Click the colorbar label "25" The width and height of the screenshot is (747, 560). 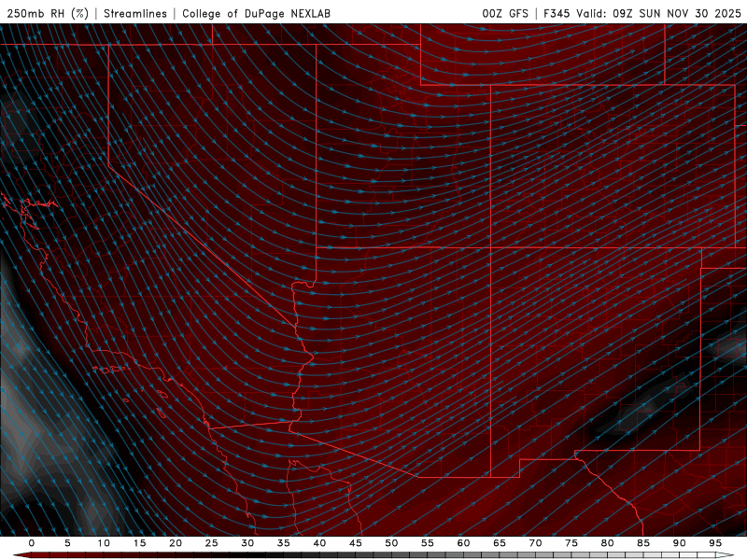212,543
